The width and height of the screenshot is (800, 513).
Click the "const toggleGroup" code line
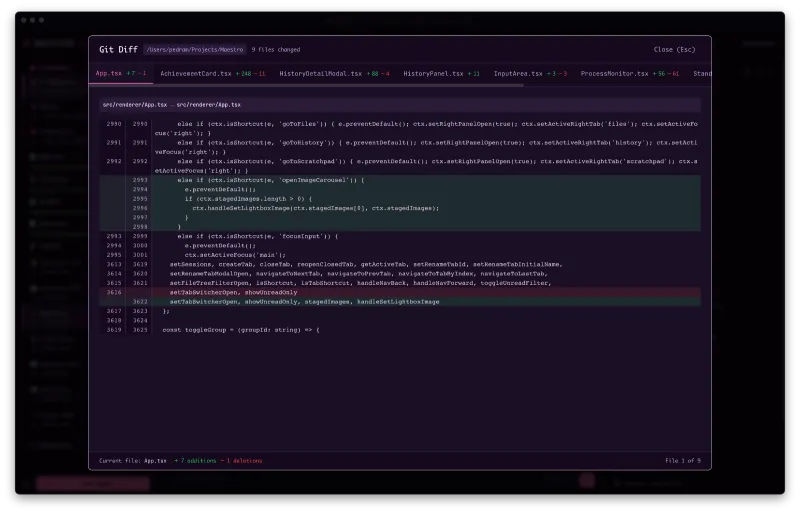click(x=240, y=329)
